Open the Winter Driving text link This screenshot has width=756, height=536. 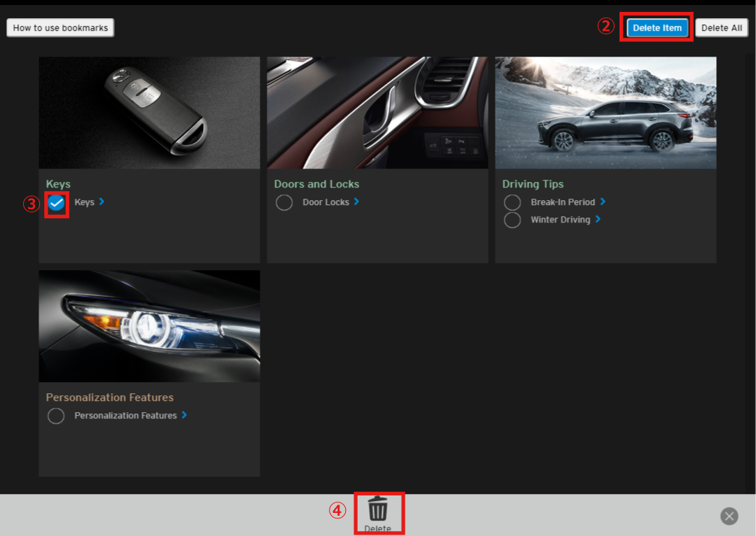[560, 220]
